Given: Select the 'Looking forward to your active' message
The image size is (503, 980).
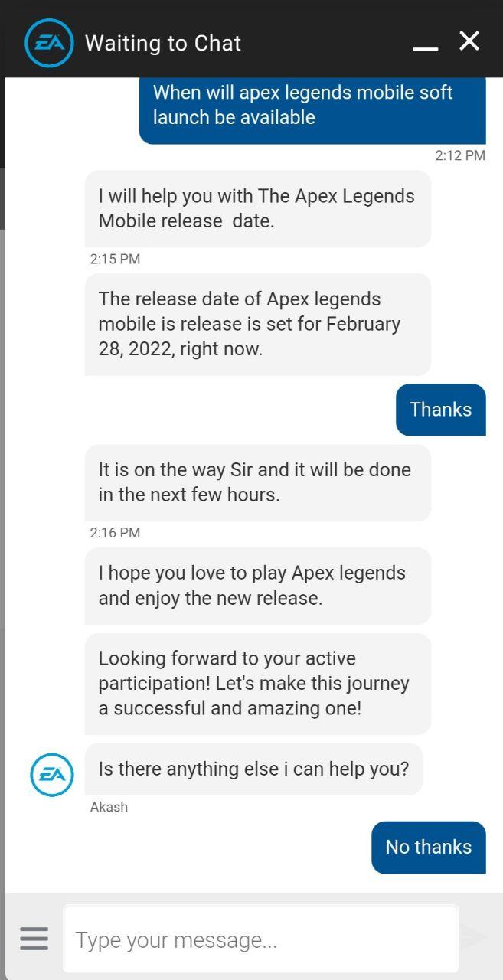Looking at the screenshot, I should click(x=258, y=684).
